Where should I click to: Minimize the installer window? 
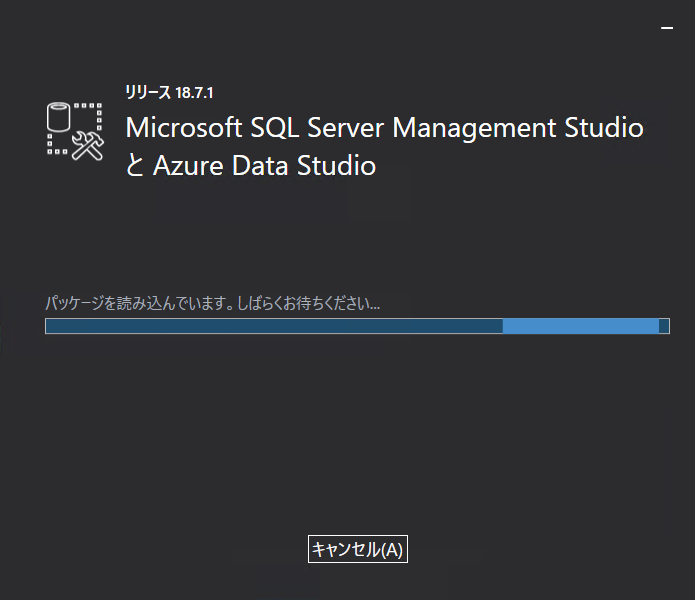(667, 29)
